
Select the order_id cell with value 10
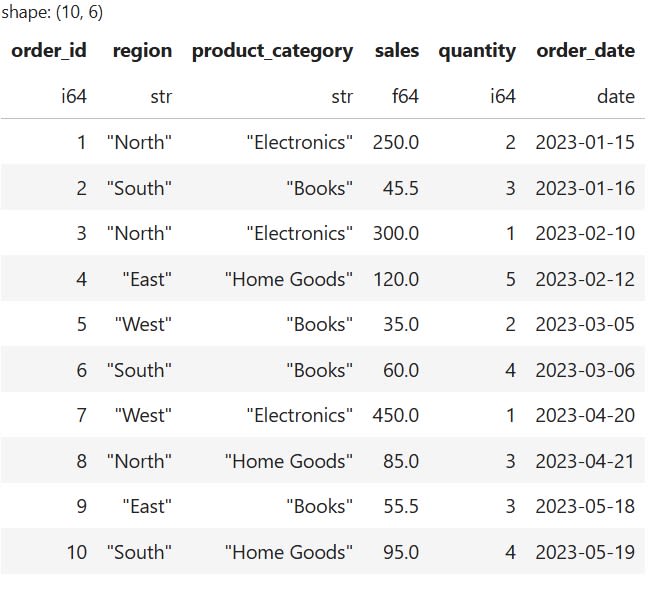pos(77,552)
